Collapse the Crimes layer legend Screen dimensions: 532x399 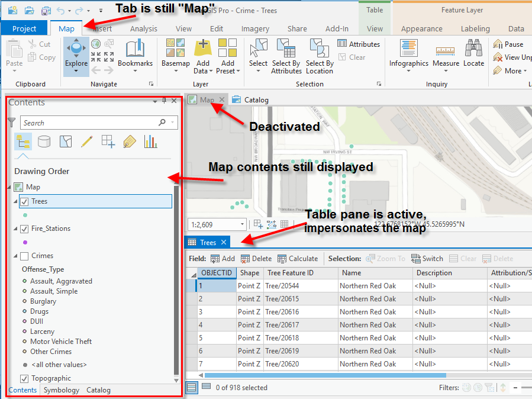coord(15,256)
